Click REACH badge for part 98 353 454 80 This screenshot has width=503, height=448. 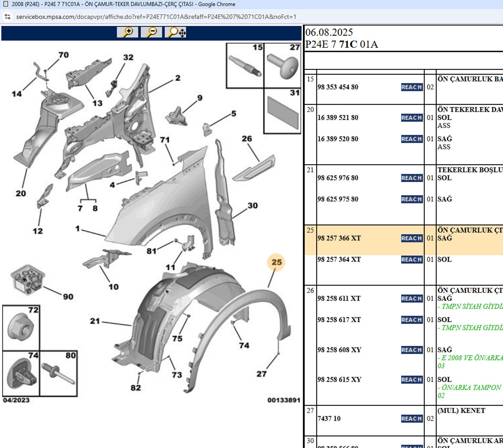pyautogui.click(x=411, y=87)
